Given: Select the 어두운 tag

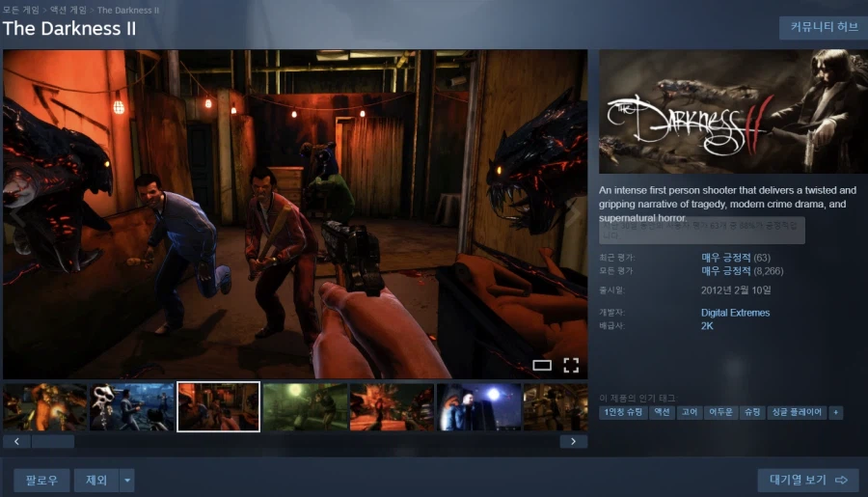Looking at the screenshot, I should coord(720,412).
